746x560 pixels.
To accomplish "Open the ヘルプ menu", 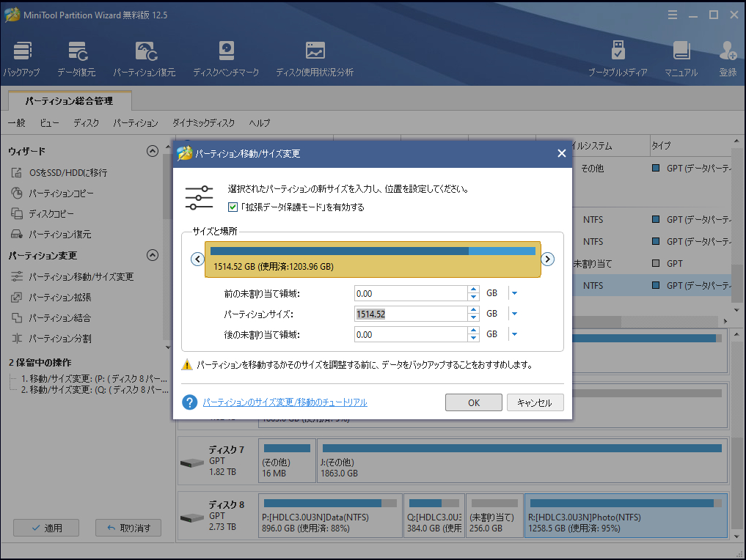I will pos(260,122).
